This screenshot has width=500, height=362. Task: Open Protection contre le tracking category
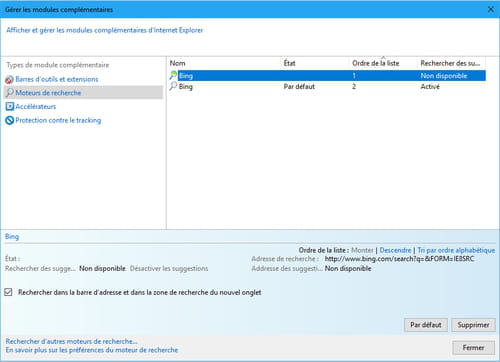58,120
